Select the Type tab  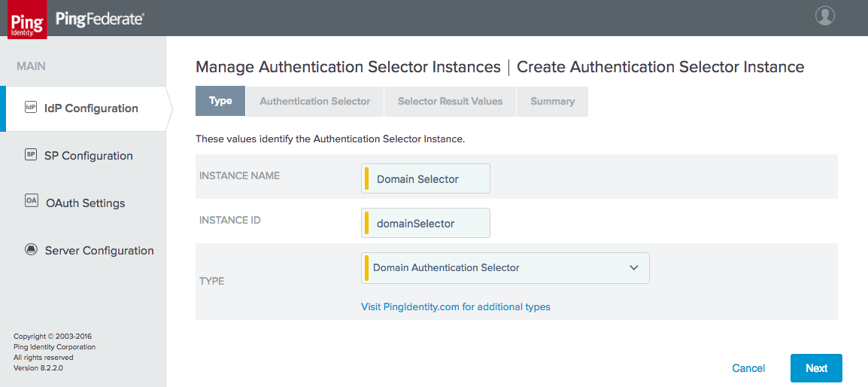click(x=220, y=102)
